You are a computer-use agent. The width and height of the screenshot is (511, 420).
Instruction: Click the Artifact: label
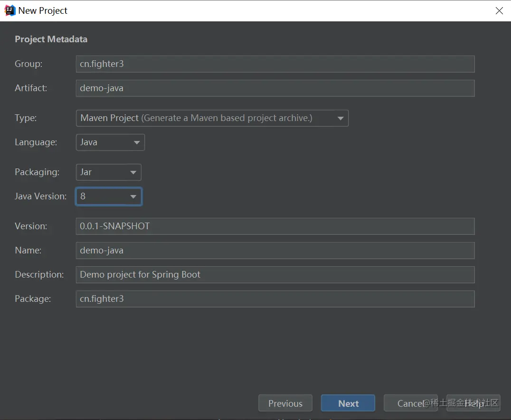[x=31, y=88]
